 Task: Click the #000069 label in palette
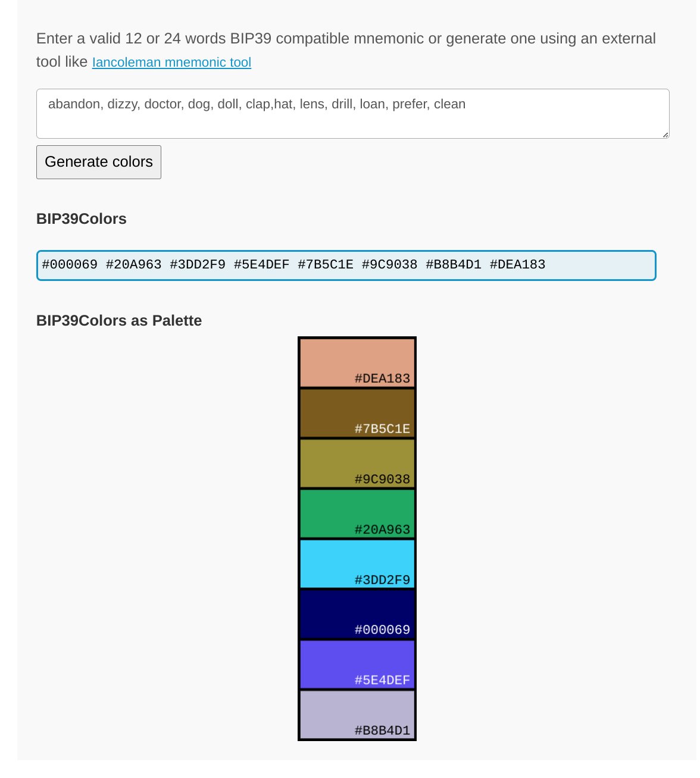(x=382, y=630)
